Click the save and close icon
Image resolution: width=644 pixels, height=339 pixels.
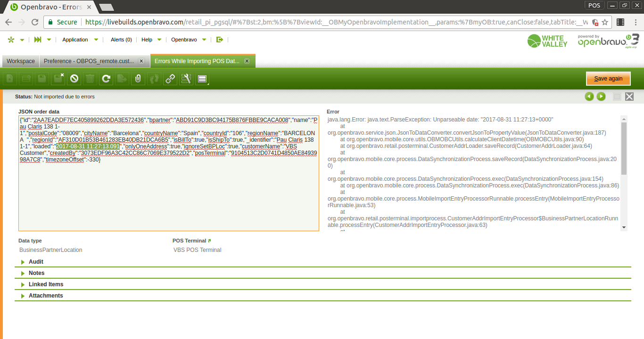[58, 79]
